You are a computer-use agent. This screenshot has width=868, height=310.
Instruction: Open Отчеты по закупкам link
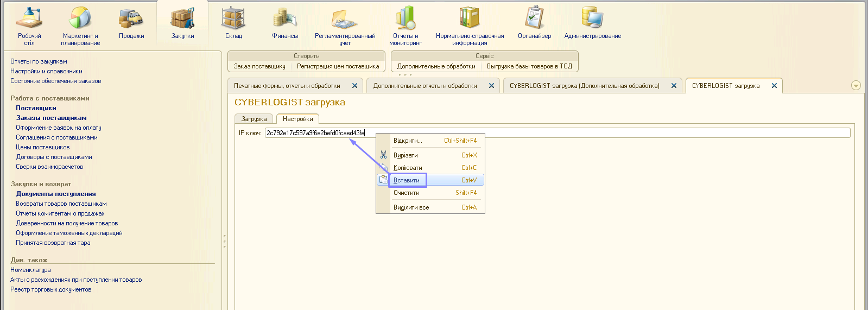pyautogui.click(x=39, y=61)
